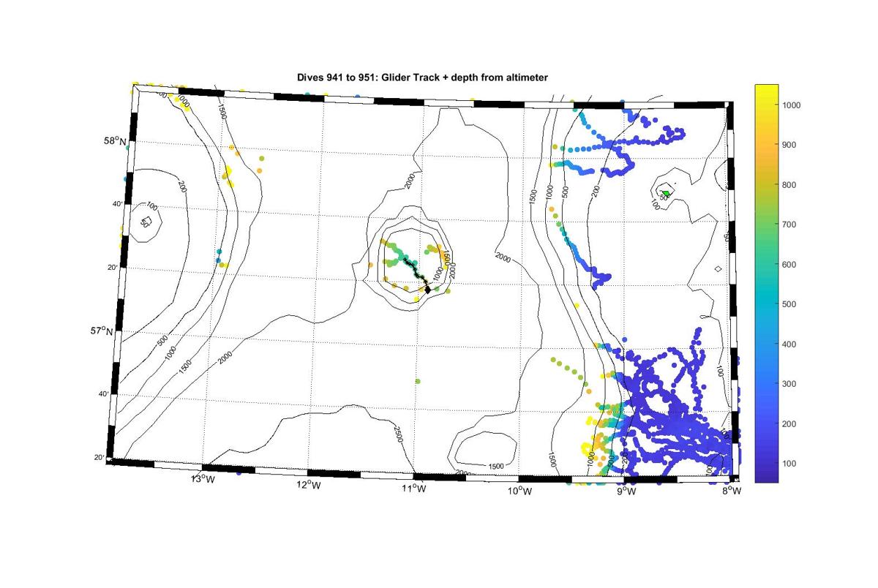Click the 12°W longitude axis label
878x588 pixels.
pyautogui.click(x=309, y=483)
